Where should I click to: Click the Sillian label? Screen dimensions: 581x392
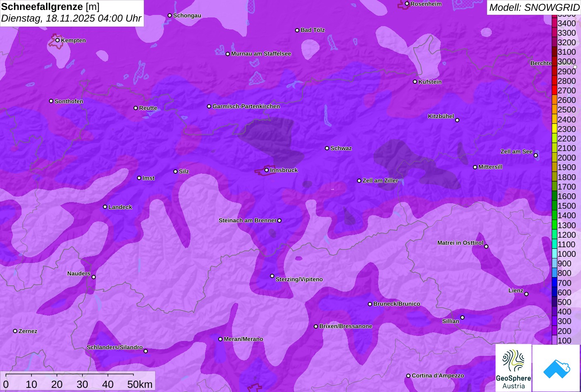[x=451, y=321]
